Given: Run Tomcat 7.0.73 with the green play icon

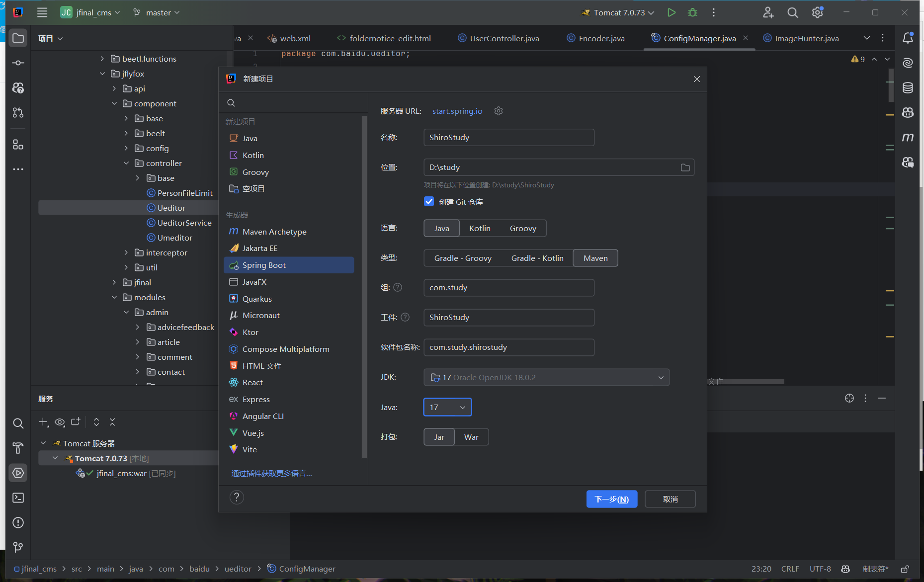Looking at the screenshot, I should click(672, 12).
